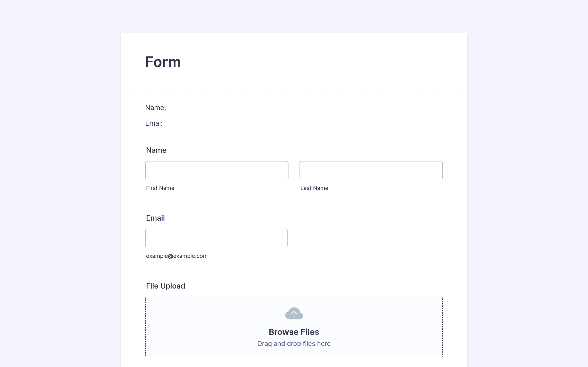Click the Browse Files text
588x367 pixels.
pyautogui.click(x=294, y=332)
